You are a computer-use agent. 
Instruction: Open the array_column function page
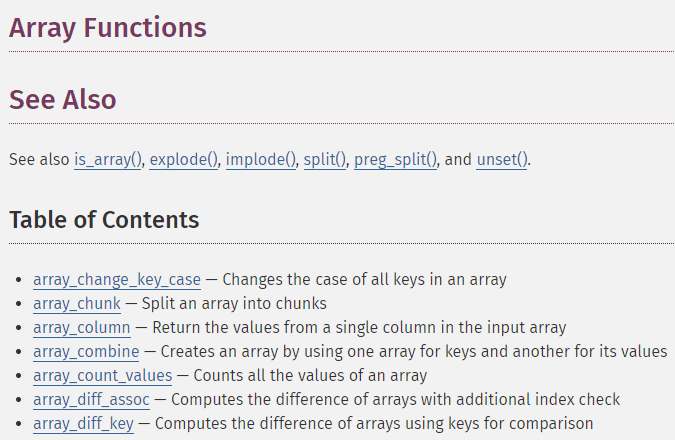point(82,328)
